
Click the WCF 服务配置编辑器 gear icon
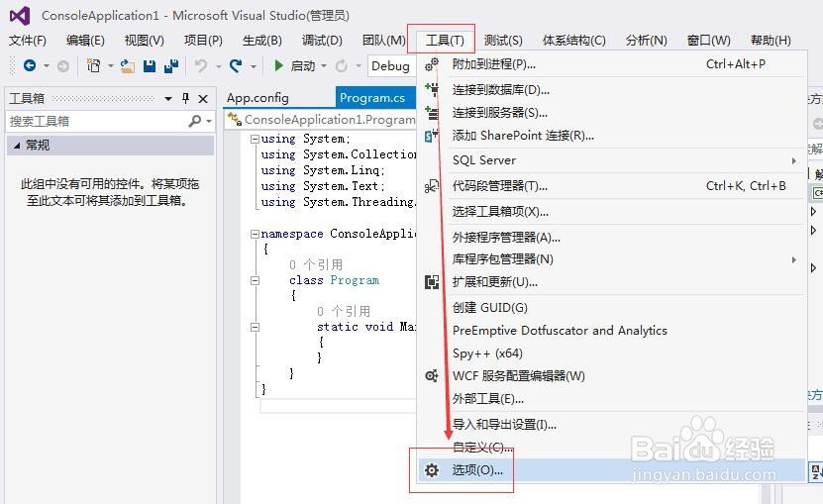point(432,376)
